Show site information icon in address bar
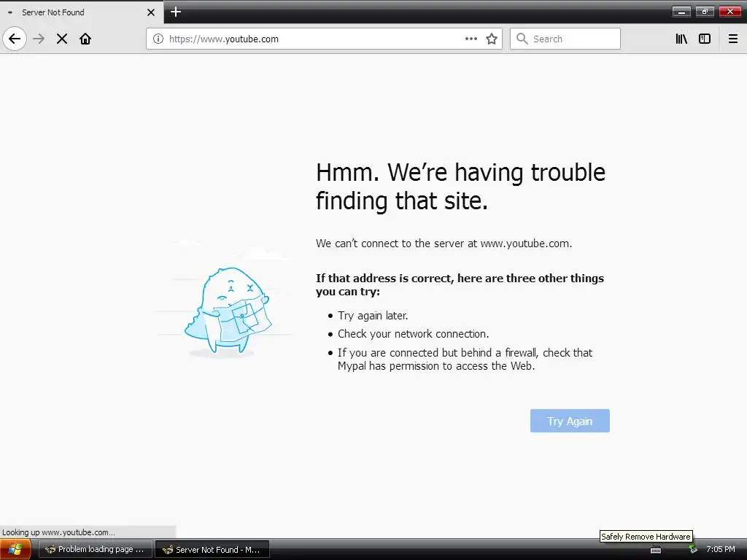747x560 pixels. pyautogui.click(x=158, y=39)
